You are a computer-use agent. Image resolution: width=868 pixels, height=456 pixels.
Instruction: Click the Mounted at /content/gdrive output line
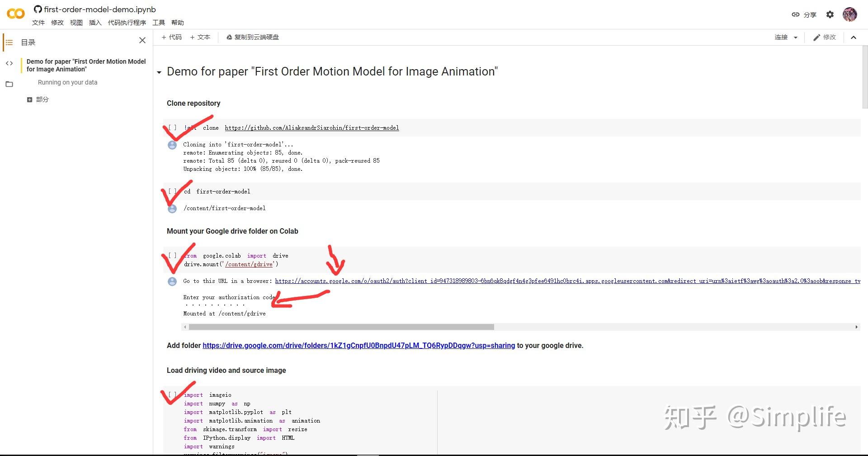pos(225,314)
